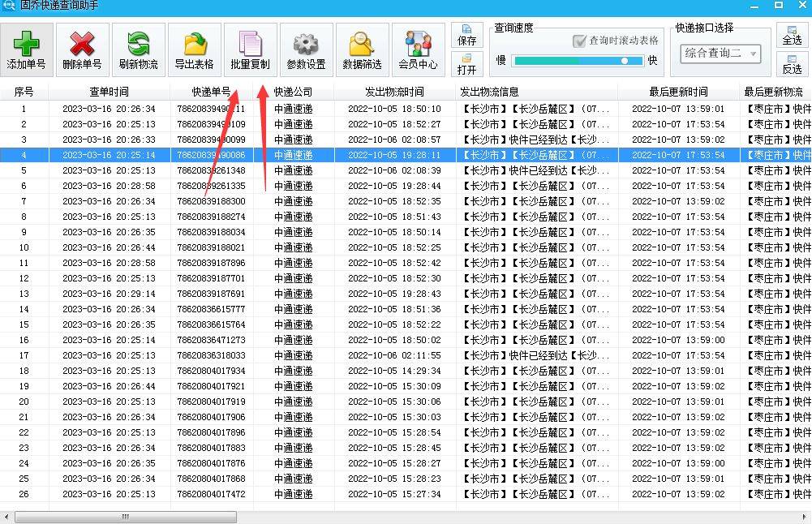Click tracking number 78620804017876
This screenshot has height=524, width=812.
(211, 463)
